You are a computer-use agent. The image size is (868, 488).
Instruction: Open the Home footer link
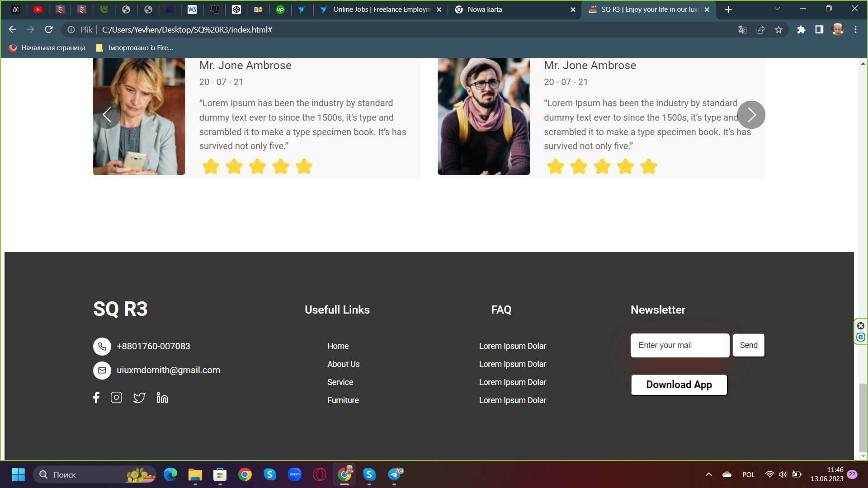[338, 346]
